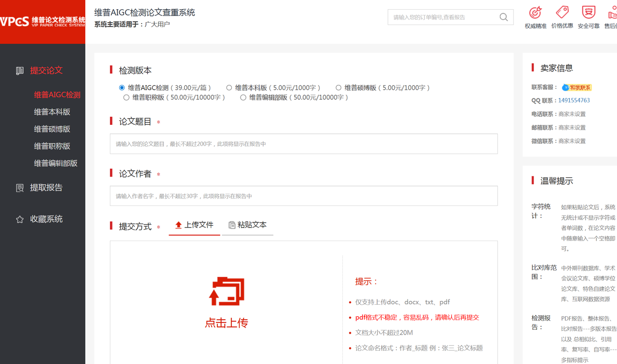Screen dimensions: 617x364
Task: Focus the 论文作者 input field
Action: [x=304, y=196]
